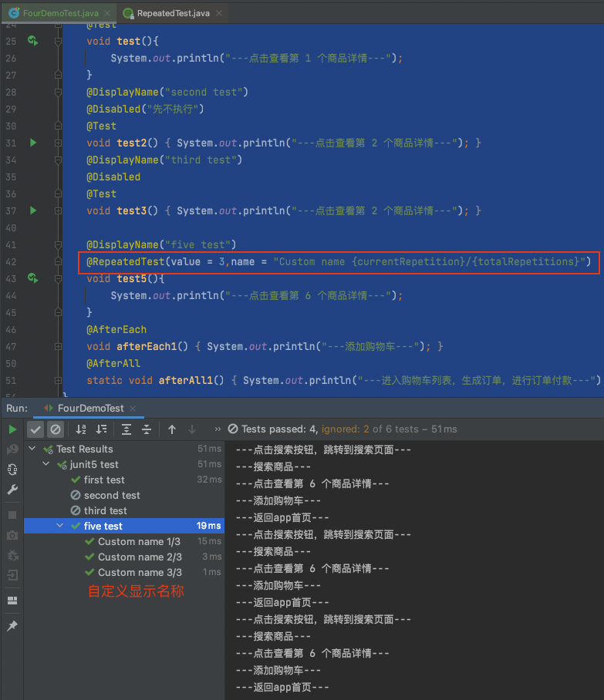Click line number 28 in the gutter
The height and width of the screenshot is (700, 604).
pos(11,92)
